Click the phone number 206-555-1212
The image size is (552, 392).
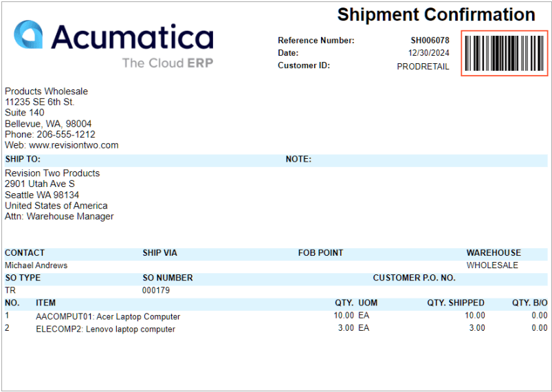(66, 134)
